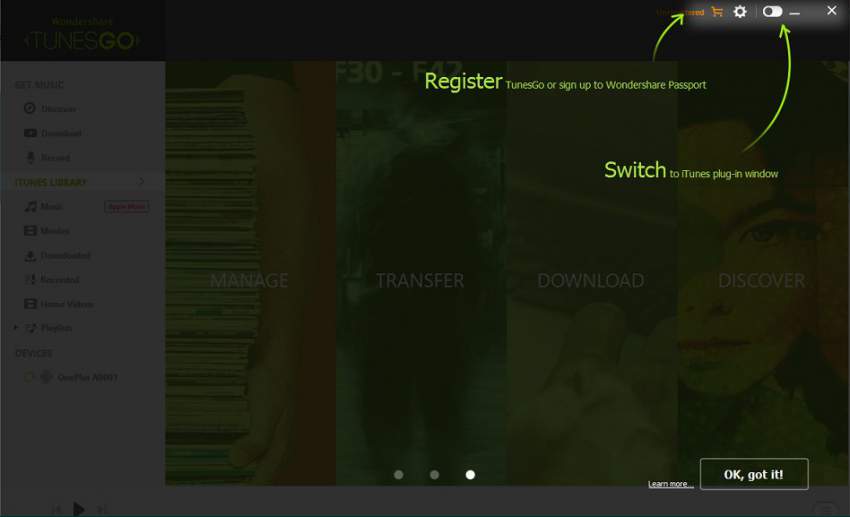Open the Unregistered registration link
The height and width of the screenshot is (517, 850).
click(x=680, y=12)
